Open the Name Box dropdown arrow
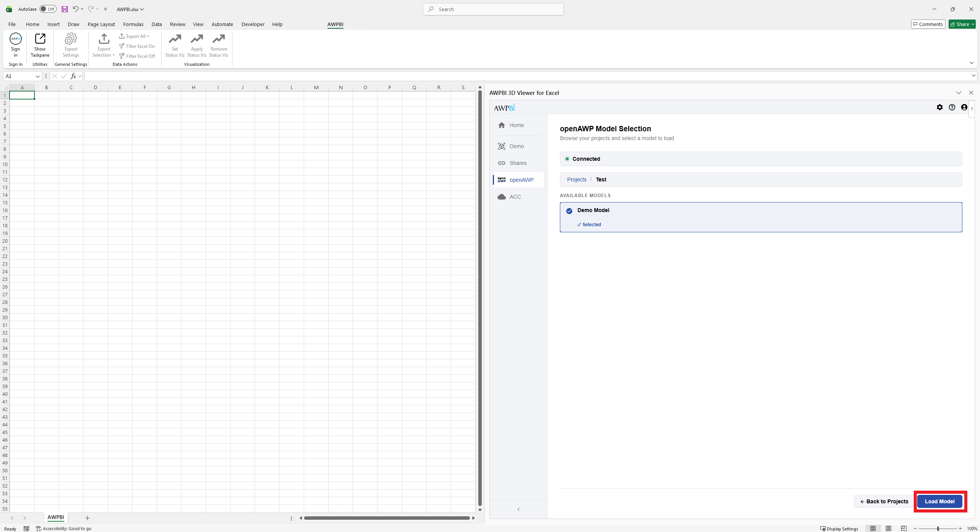 pyautogui.click(x=38, y=76)
